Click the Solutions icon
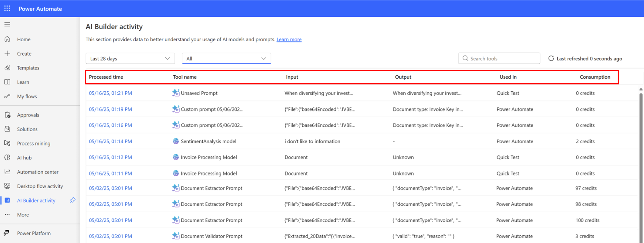Screen dimensions: 644x243 pyautogui.click(x=7, y=129)
